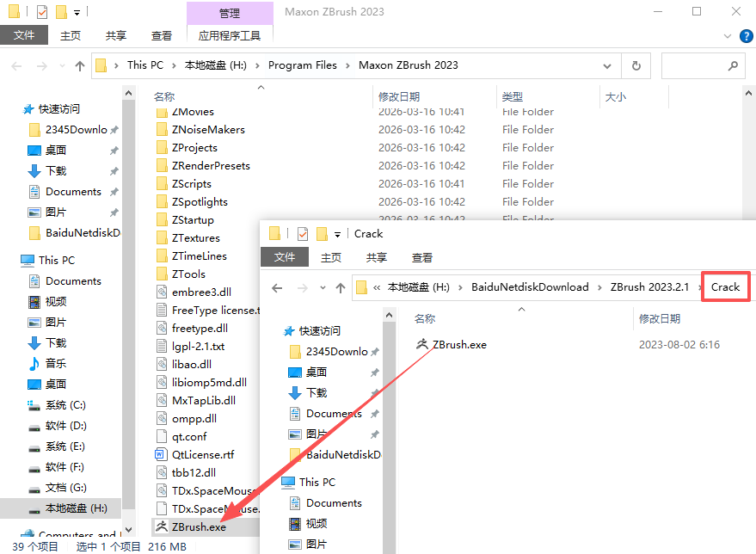
Task: Open the quick access toolbar dropdown in the ZBrush window
Action: [77, 13]
